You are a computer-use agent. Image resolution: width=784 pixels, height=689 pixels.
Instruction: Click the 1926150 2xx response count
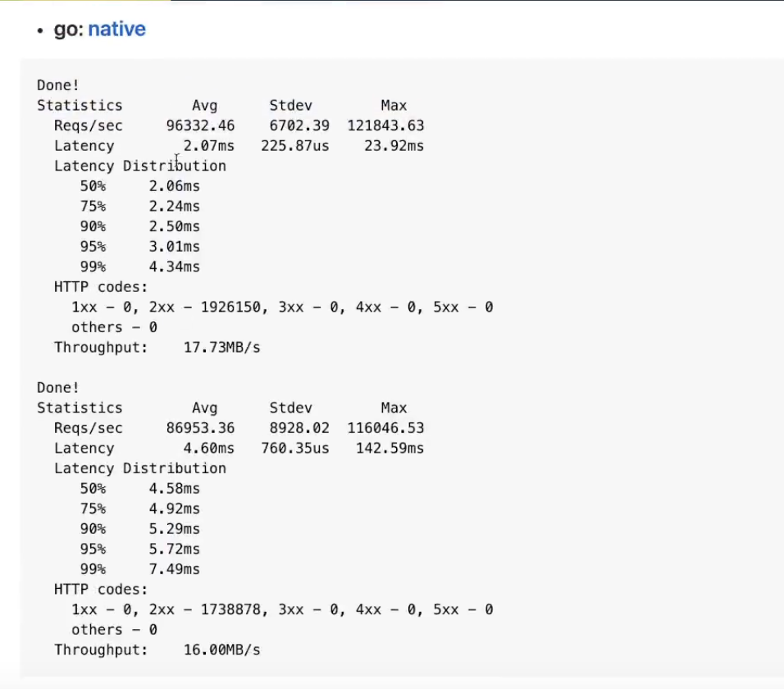(x=230, y=308)
